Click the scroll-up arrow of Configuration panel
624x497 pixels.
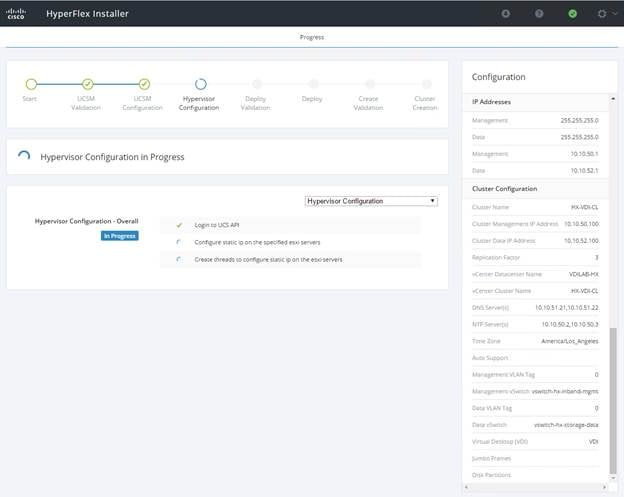pyautogui.click(x=613, y=98)
